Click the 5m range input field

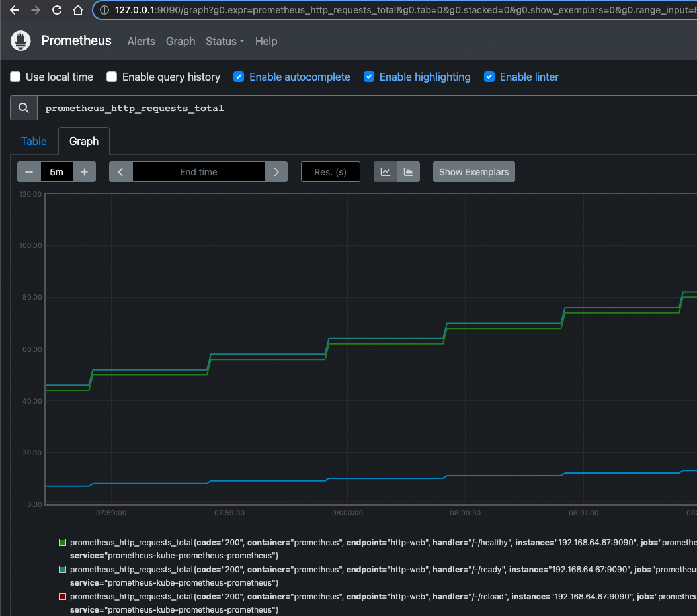click(56, 172)
